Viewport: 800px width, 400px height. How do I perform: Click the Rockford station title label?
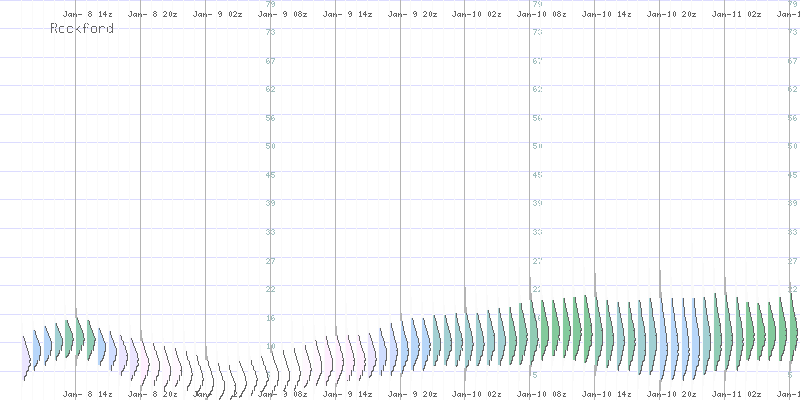point(82,29)
